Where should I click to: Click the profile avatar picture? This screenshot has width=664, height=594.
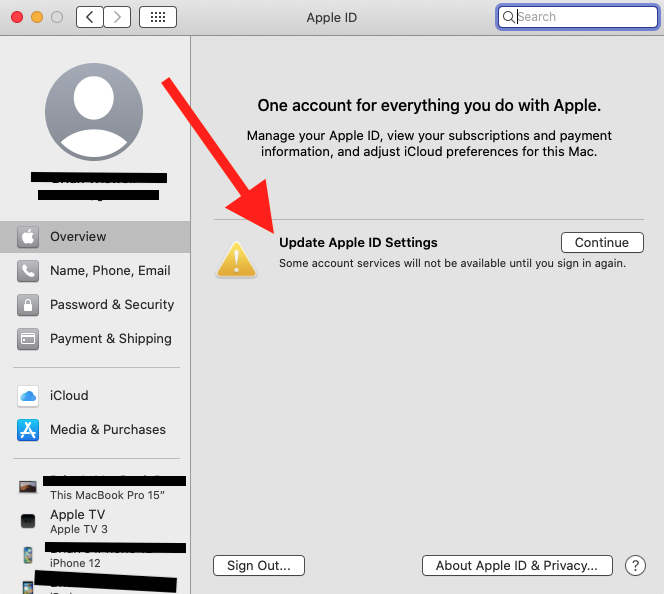point(94,112)
